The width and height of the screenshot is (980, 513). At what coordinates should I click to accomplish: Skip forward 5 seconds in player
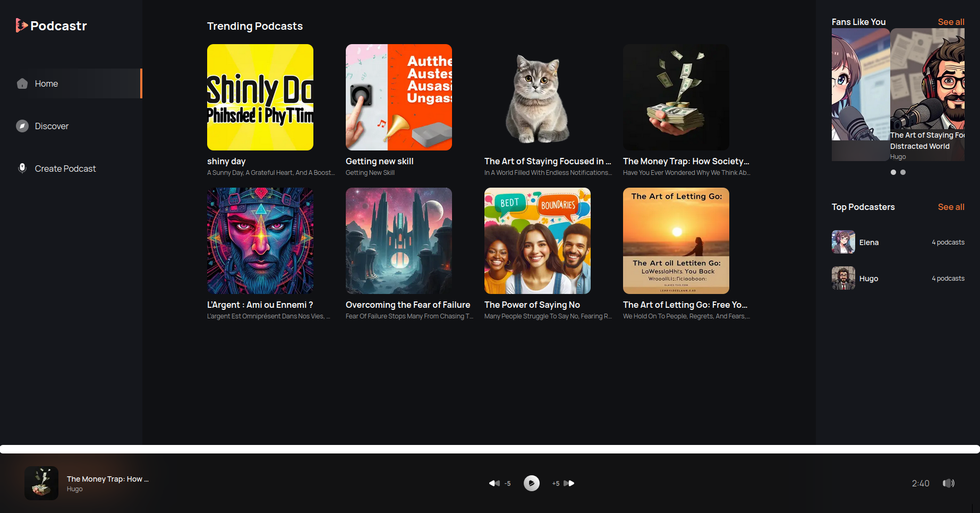coord(569,483)
